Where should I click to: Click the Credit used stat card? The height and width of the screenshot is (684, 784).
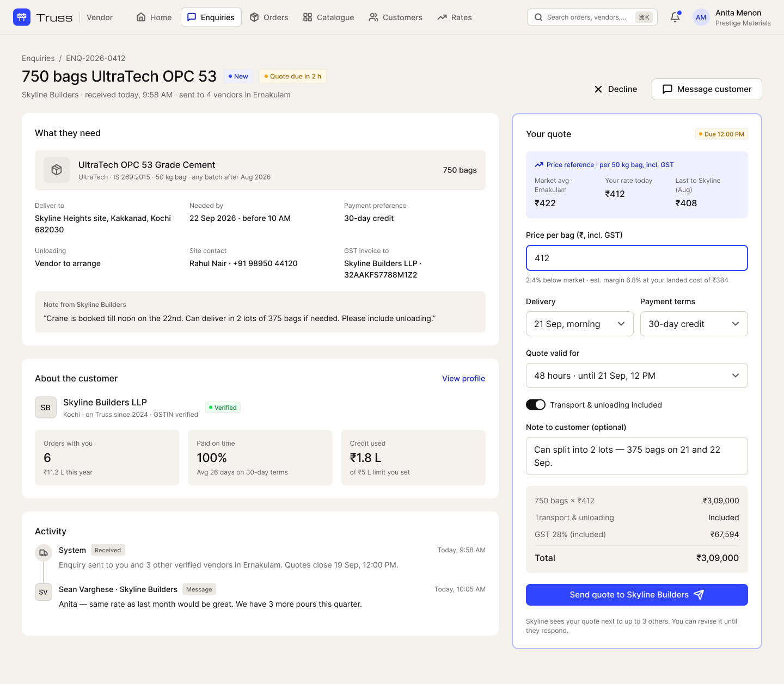point(413,458)
